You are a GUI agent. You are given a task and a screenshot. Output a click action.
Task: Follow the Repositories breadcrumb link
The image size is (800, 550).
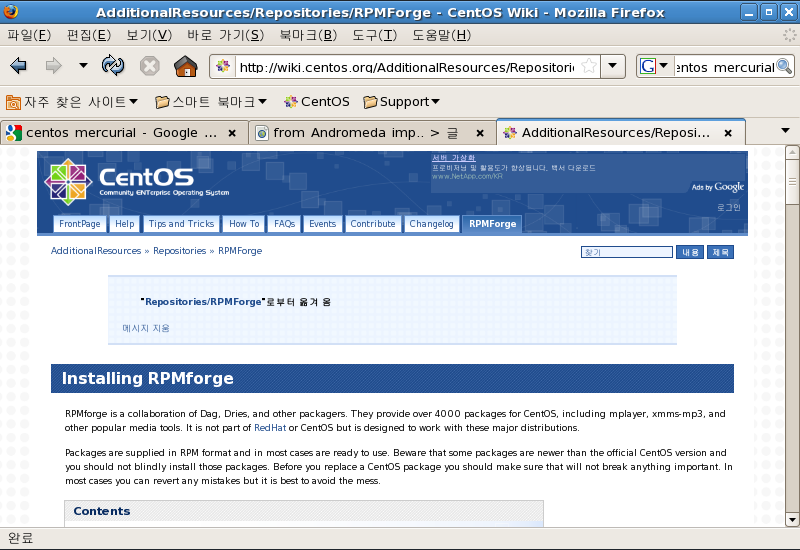pyautogui.click(x=180, y=251)
